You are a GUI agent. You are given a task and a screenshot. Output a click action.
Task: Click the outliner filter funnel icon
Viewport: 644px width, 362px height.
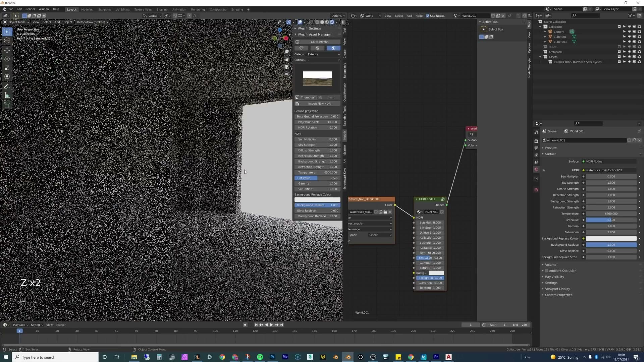(630, 16)
